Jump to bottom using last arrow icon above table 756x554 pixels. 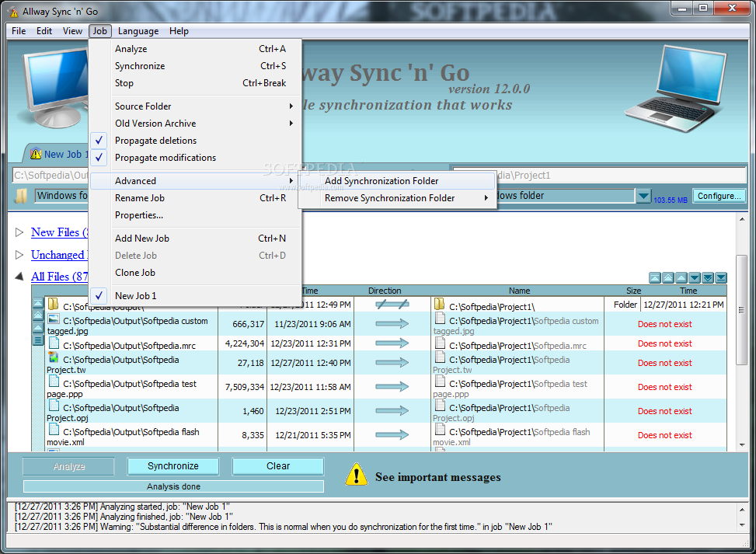tap(721, 277)
